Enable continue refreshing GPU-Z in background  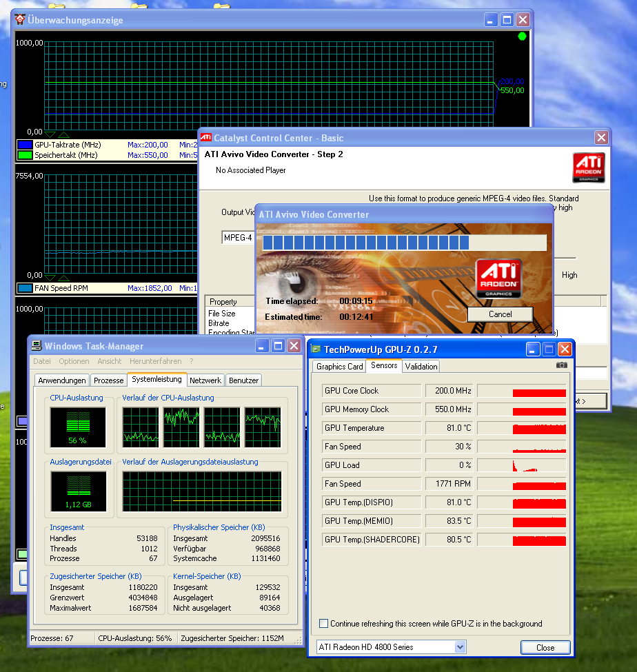point(324,624)
